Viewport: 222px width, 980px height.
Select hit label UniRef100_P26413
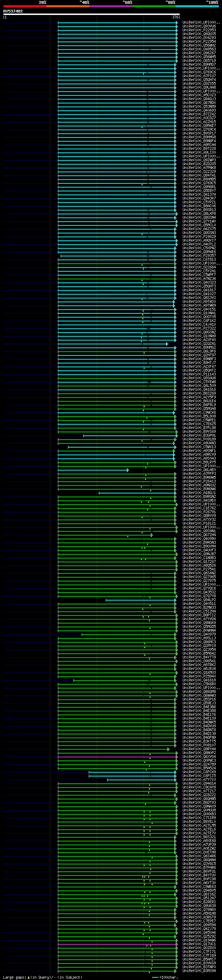coord(199,481)
